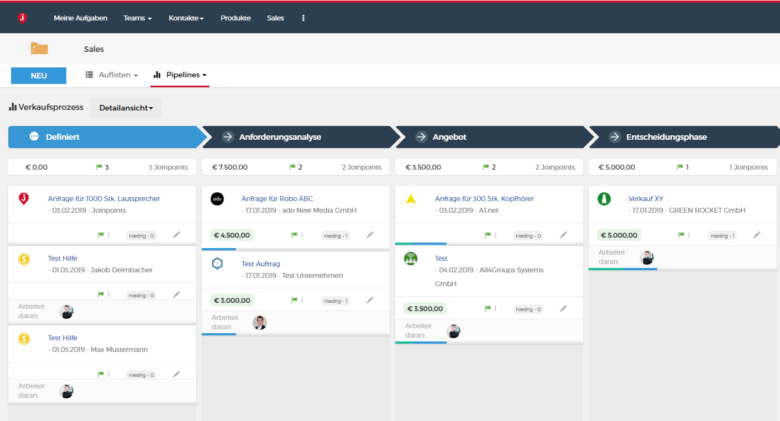Expand the Auflisten dropdown

pyautogui.click(x=111, y=75)
